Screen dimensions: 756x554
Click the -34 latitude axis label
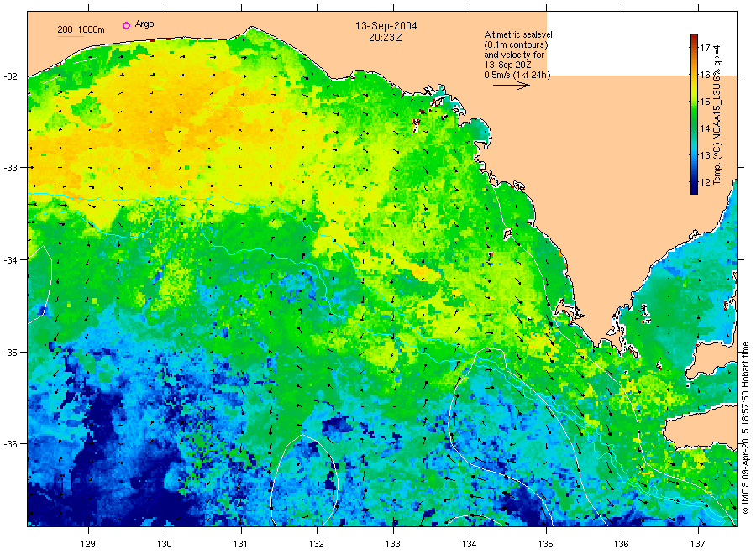click(10, 260)
